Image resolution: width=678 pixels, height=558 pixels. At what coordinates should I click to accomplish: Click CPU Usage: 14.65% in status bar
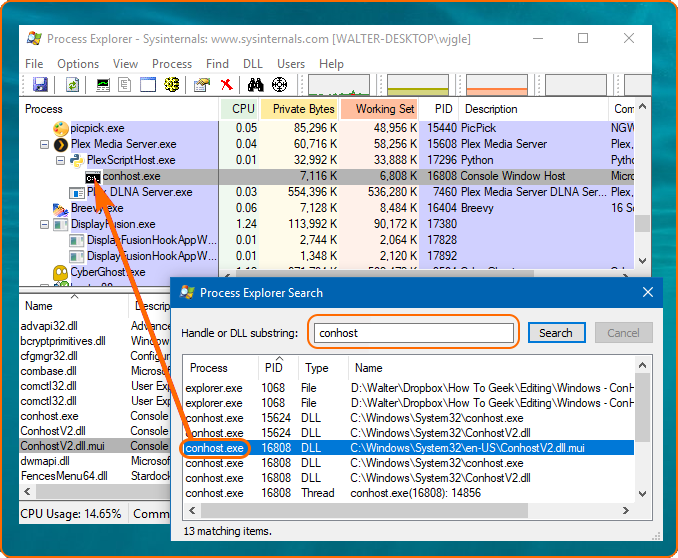(71, 513)
